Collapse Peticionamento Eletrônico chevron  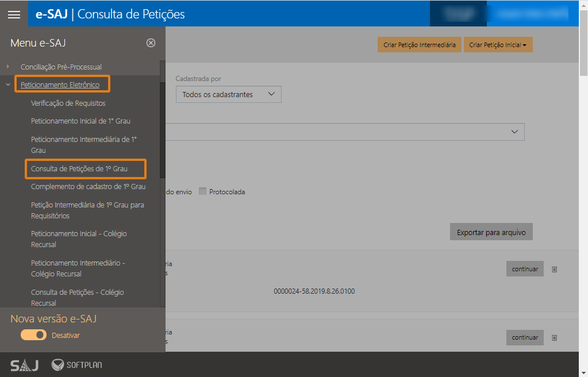[8, 84]
